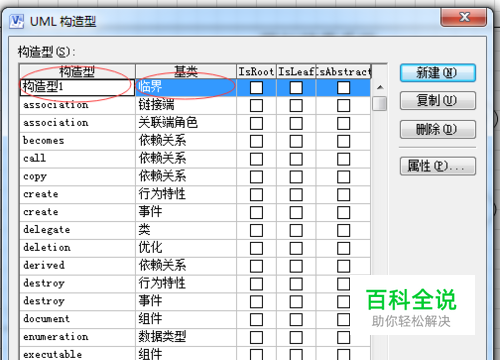This screenshot has height=360, width=500.
Task: Enable IsRoot for the derived row
Action: point(256,266)
